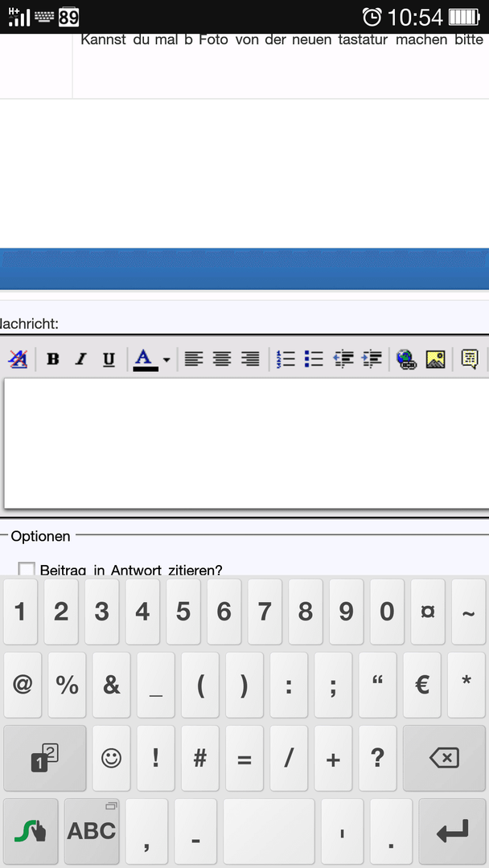This screenshot has height=868, width=489.
Task: Switch to second symbol page key
Action: coord(45,759)
